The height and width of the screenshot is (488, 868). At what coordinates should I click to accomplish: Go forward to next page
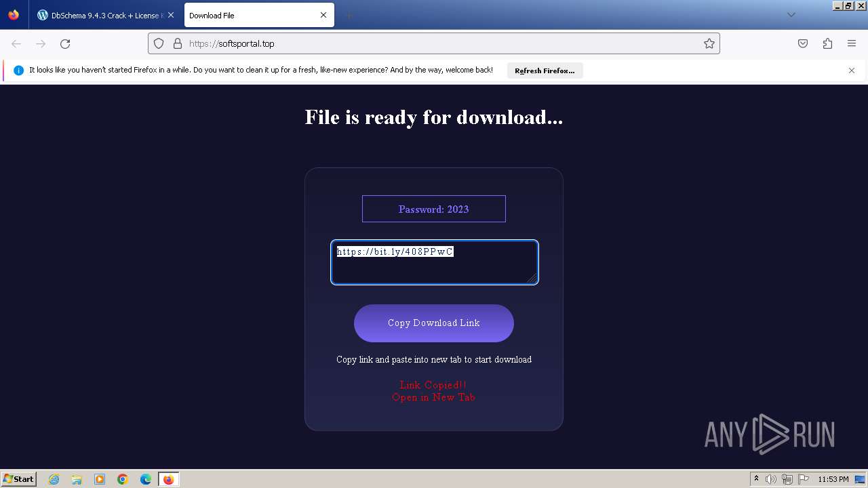point(41,43)
